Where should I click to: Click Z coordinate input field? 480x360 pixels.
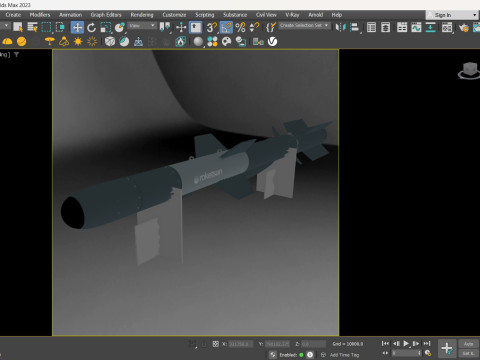coord(313,344)
